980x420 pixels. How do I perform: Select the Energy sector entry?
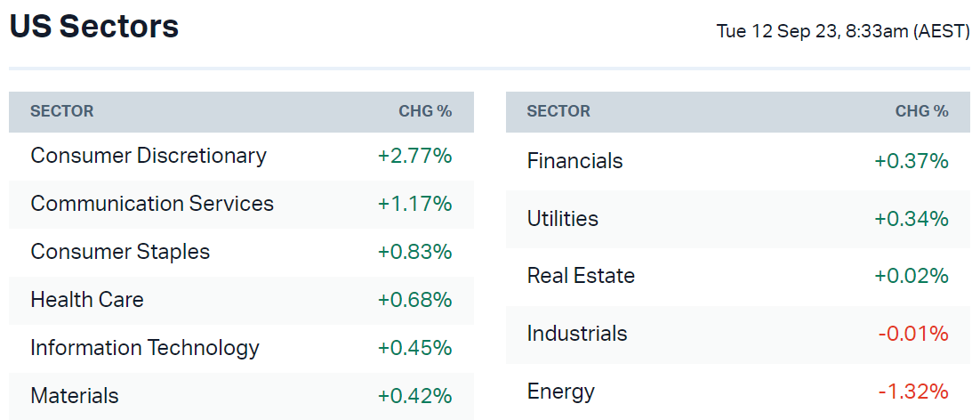coord(560,392)
